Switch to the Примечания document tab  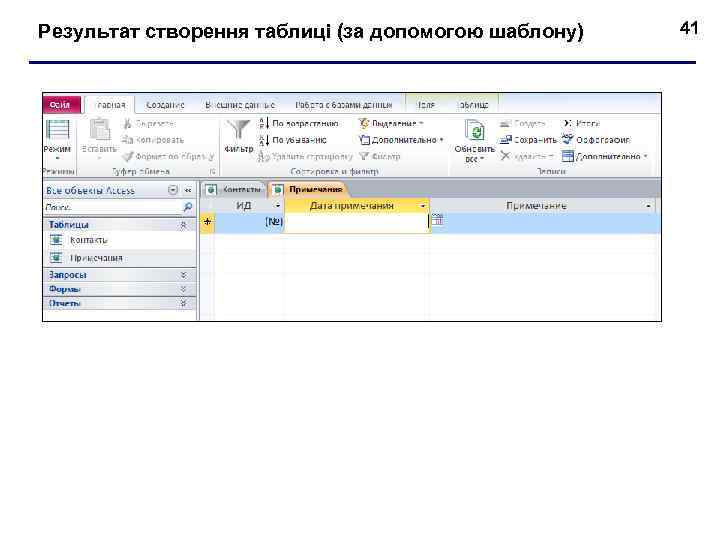pos(308,190)
